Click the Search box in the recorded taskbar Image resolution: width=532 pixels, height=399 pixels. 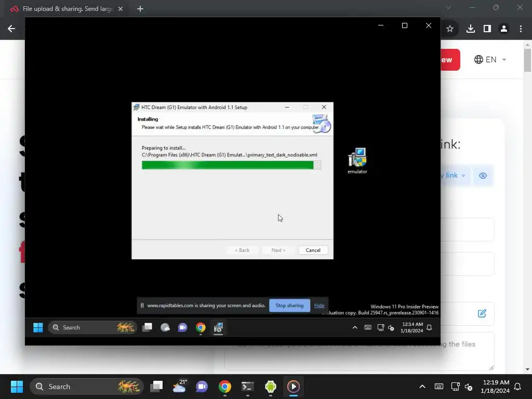pos(92,327)
